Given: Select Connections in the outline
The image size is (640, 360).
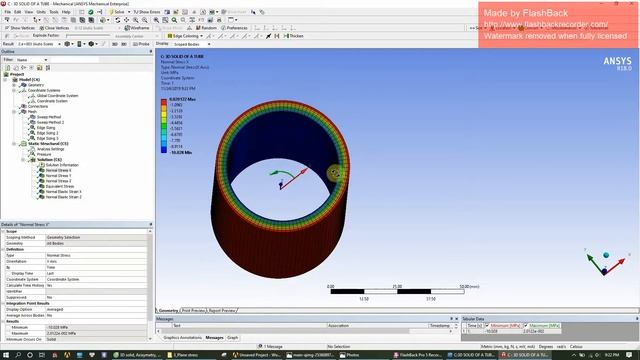Looking at the screenshot, I should tap(38, 106).
